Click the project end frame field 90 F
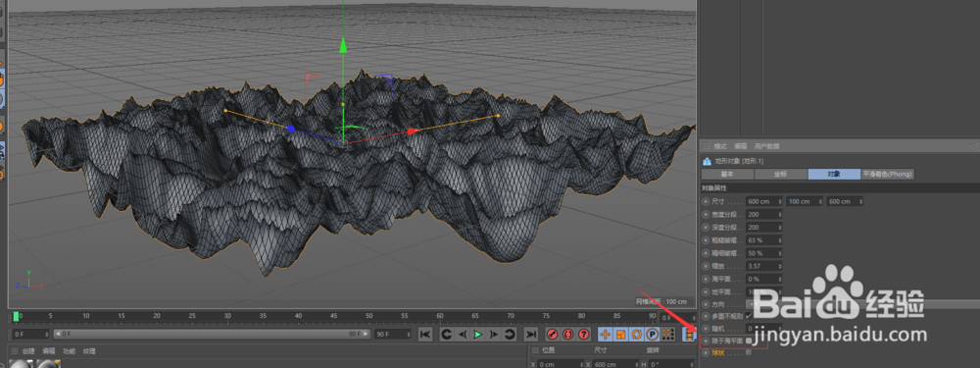The width and height of the screenshot is (980, 368). click(x=392, y=335)
